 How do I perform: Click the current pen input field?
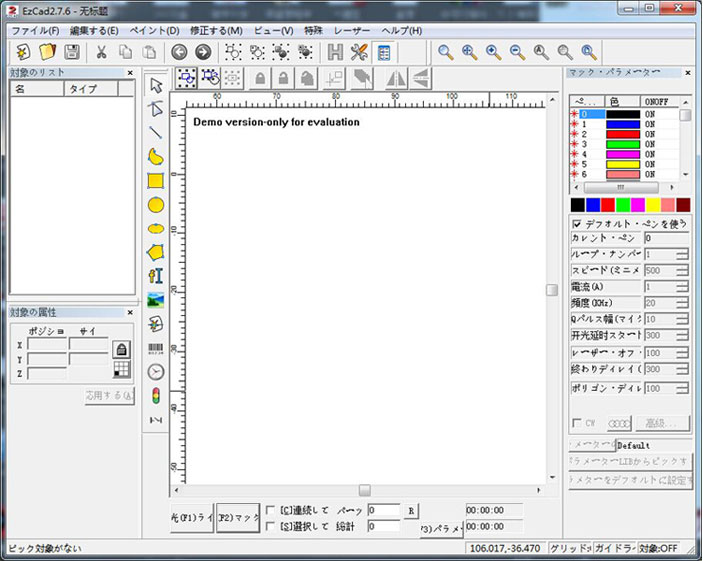[x=666, y=238]
